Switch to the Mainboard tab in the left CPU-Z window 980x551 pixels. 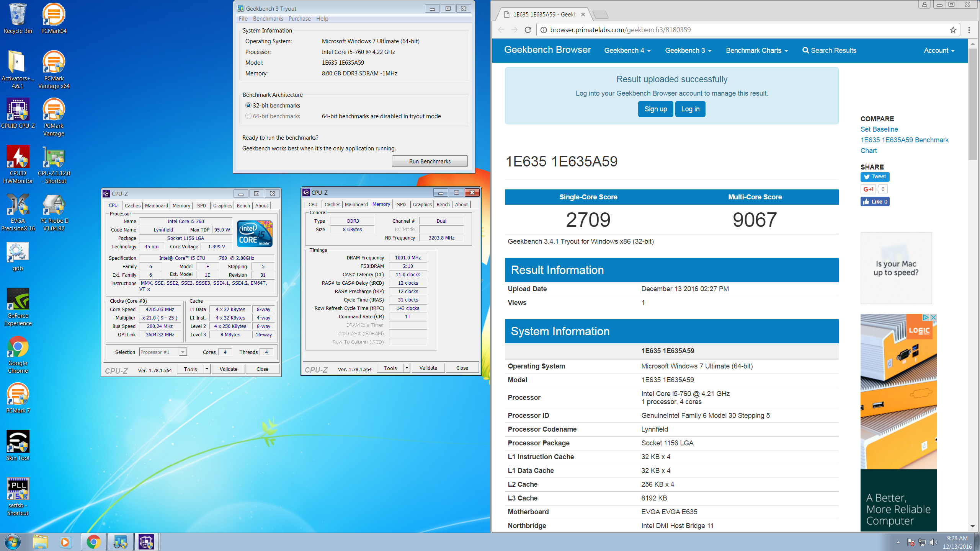(x=156, y=205)
